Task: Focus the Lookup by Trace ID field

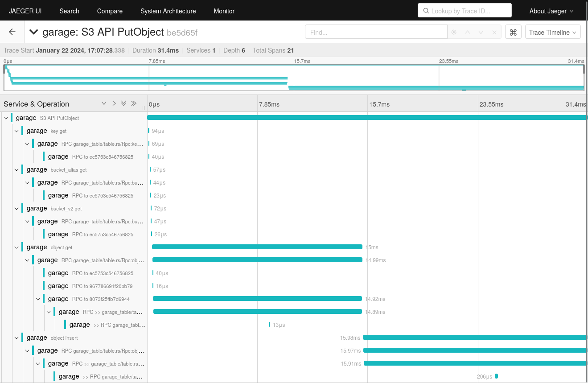Action: tap(465, 11)
